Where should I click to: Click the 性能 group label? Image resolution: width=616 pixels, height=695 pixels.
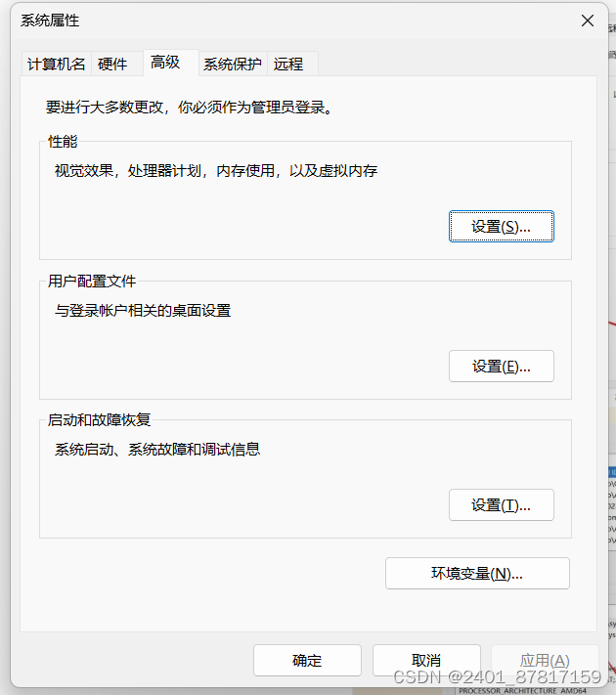(x=63, y=142)
